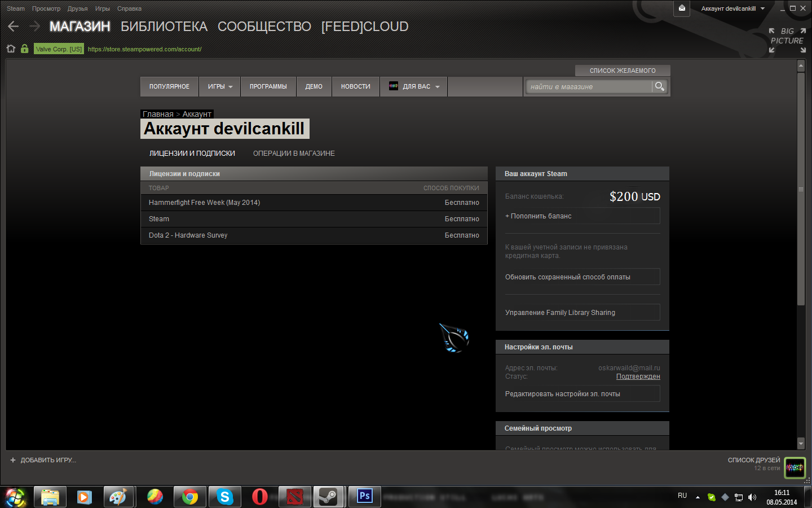Open 'Список друзей' at bottom right
Viewport: 812px width, 508px height.
pyautogui.click(x=754, y=460)
